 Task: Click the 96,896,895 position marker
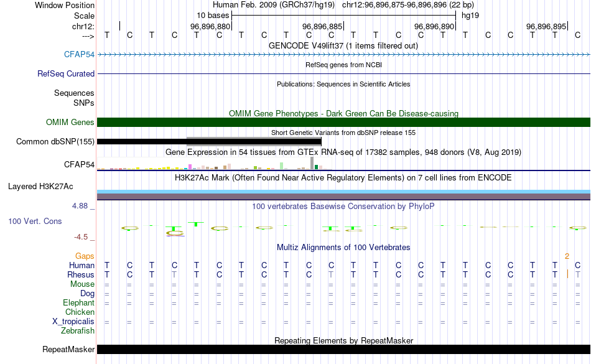546,26
